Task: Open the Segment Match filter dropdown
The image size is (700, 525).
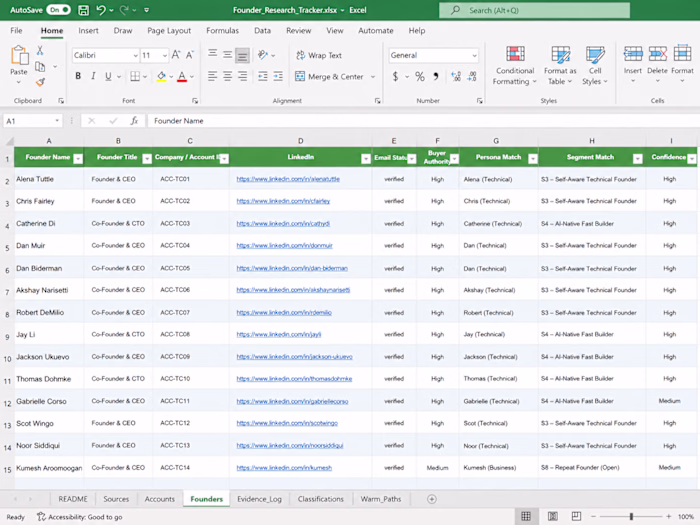Action: click(x=638, y=158)
